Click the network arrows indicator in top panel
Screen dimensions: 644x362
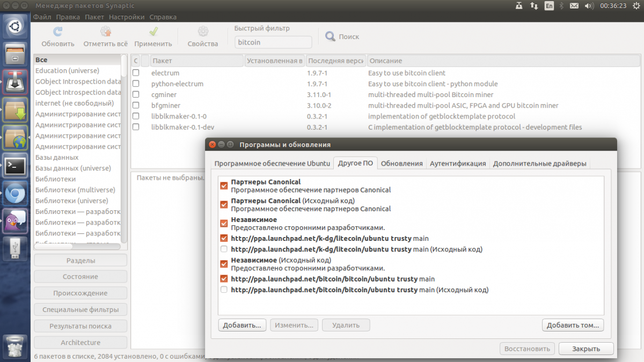pyautogui.click(x=534, y=6)
